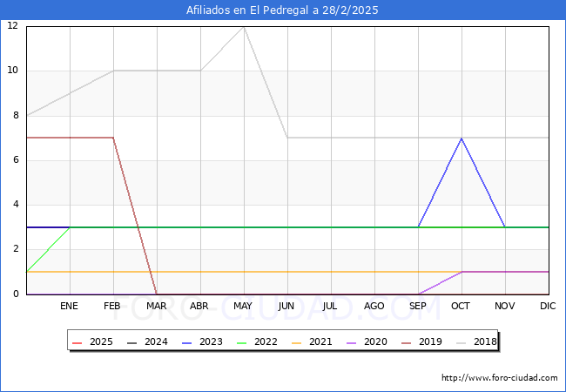Select the 2023 legend entry
The image size is (566, 392).
click(x=203, y=341)
